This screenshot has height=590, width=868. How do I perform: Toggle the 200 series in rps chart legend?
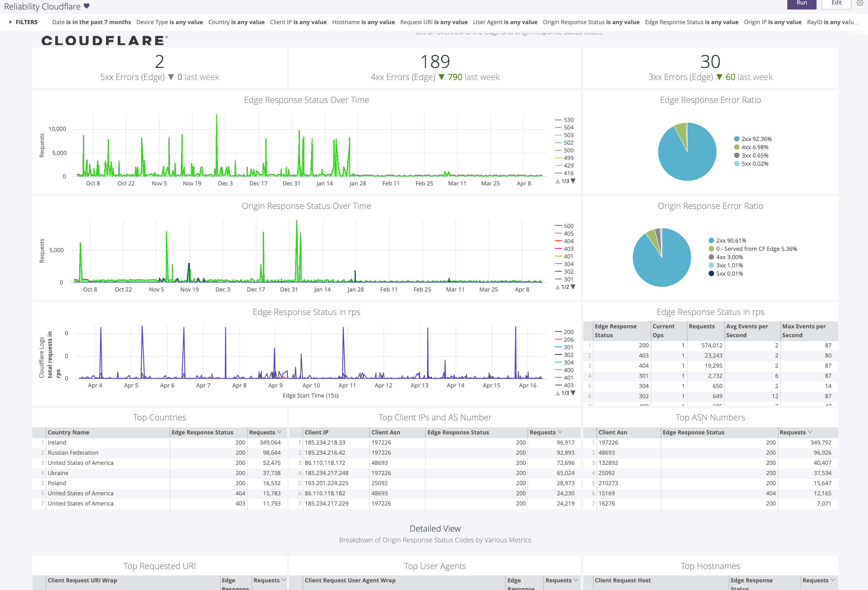[567, 332]
